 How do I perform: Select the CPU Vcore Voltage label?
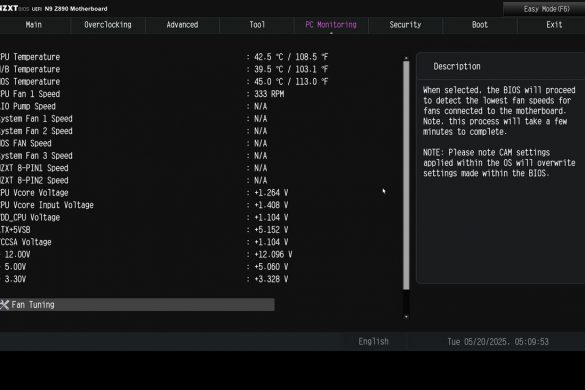(x=34, y=193)
